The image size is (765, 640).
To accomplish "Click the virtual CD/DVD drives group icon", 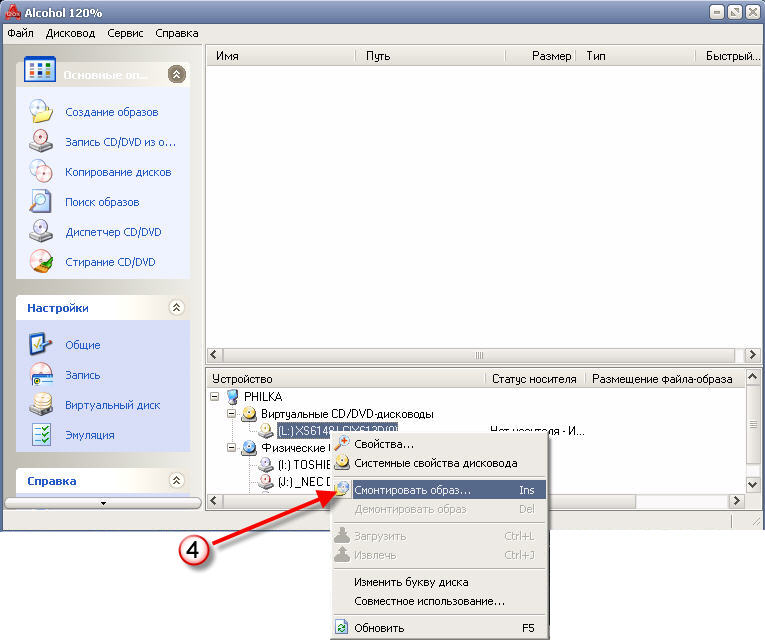I will [249, 414].
